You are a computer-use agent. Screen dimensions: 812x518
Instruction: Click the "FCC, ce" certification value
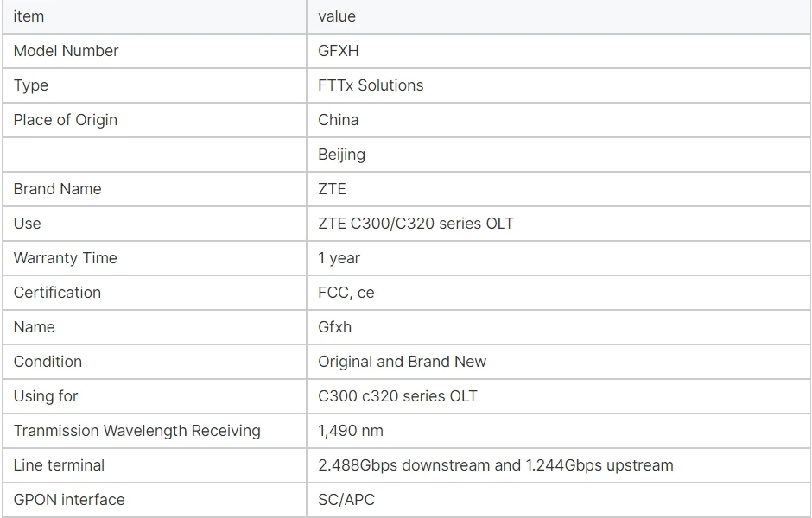click(346, 293)
